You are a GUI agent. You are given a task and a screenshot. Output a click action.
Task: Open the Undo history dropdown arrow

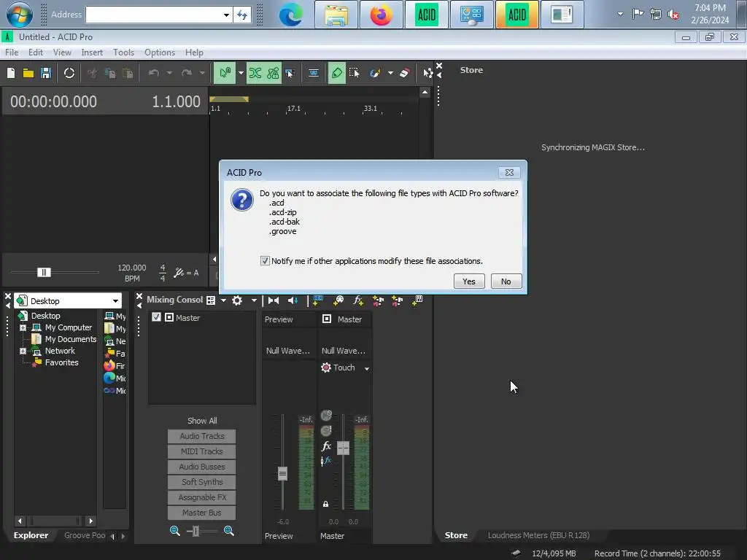[169, 73]
